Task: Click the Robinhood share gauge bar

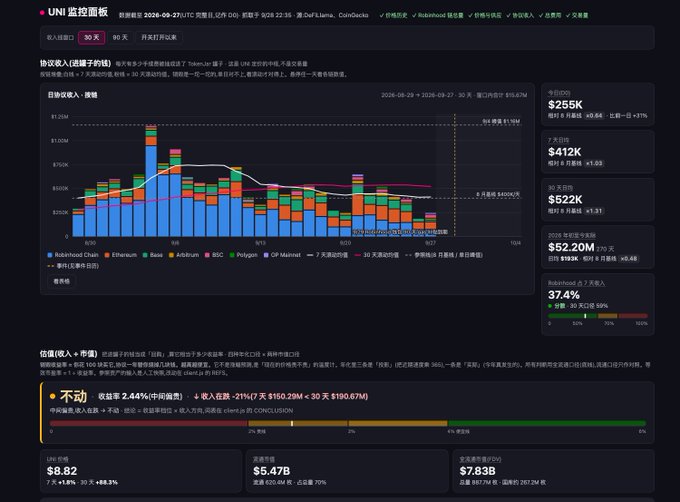Action: [x=598, y=316]
